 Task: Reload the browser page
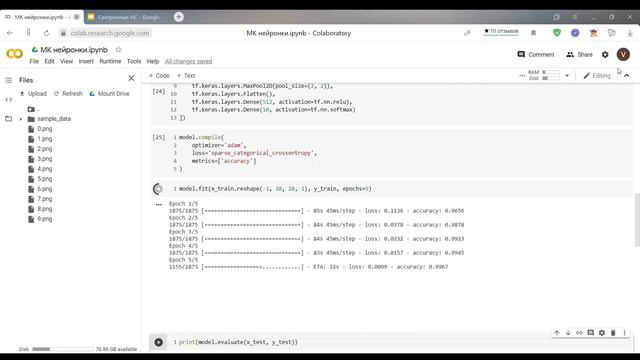(46, 33)
